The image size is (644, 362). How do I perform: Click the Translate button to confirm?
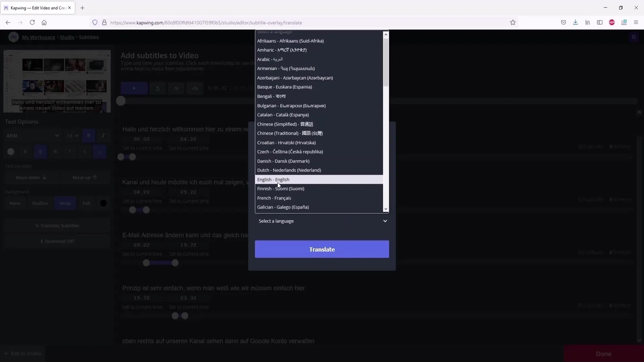(322, 249)
